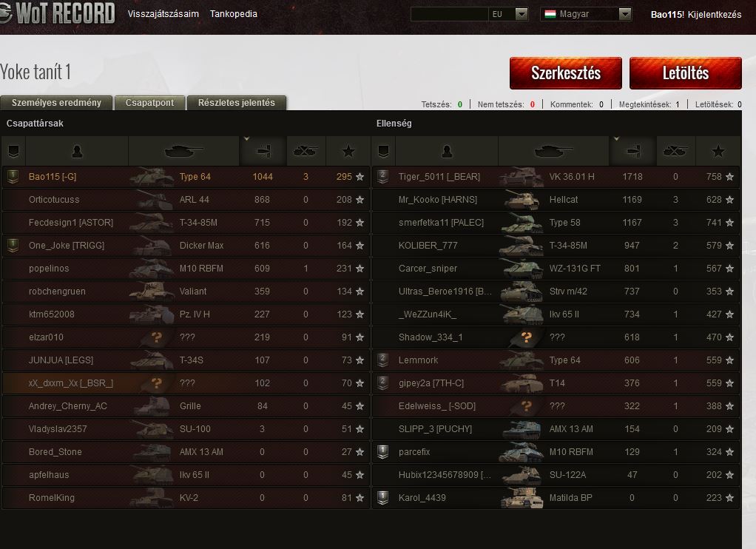756x549 pixels.
Task: Click the Szerkesztés button
Action: pos(566,73)
